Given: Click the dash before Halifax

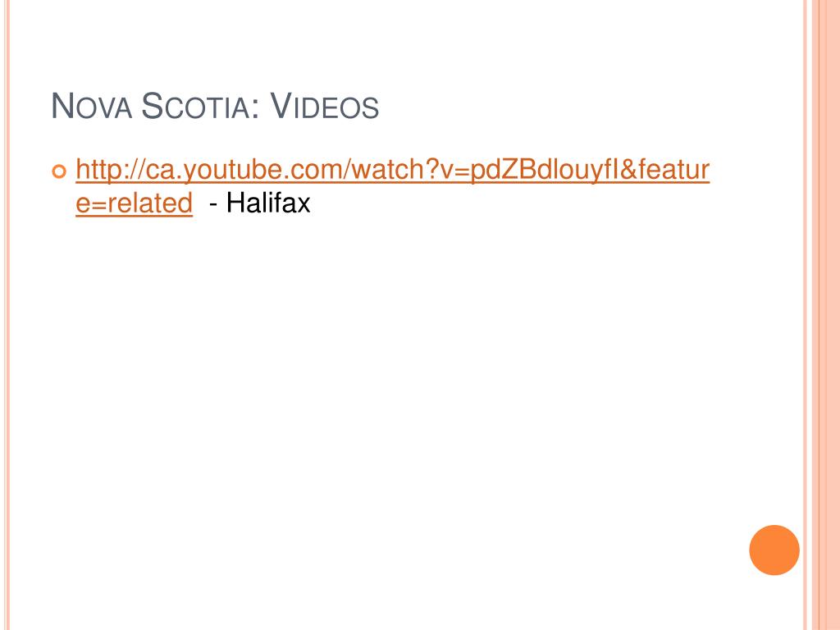Looking at the screenshot, I should coord(213,204).
